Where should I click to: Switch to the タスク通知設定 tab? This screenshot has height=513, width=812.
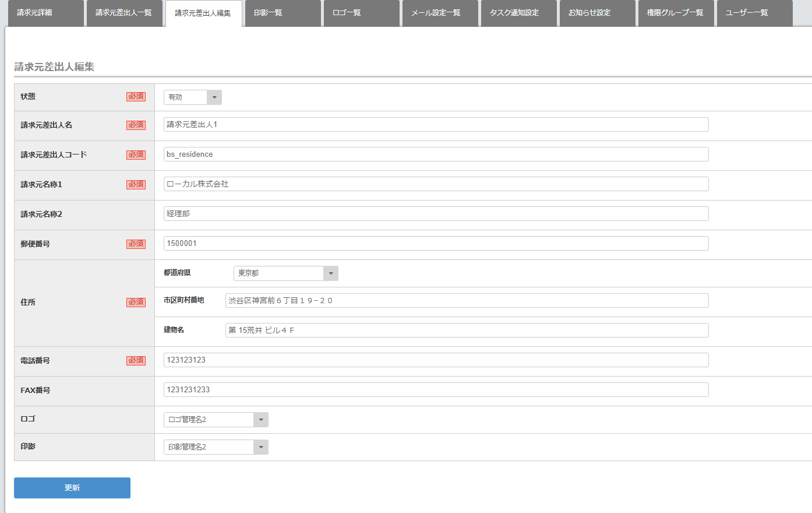click(x=518, y=13)
